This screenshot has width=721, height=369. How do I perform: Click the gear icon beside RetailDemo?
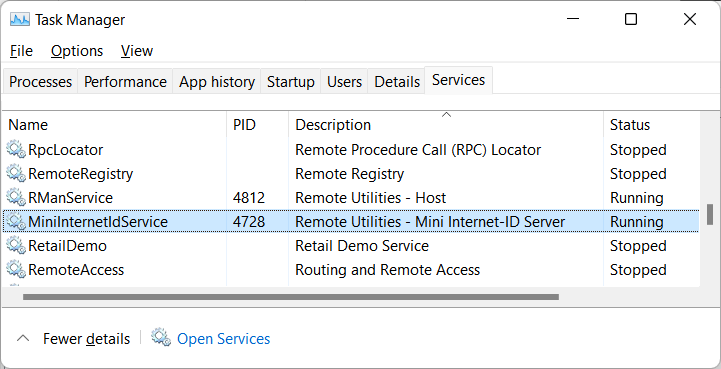point(16,246)
